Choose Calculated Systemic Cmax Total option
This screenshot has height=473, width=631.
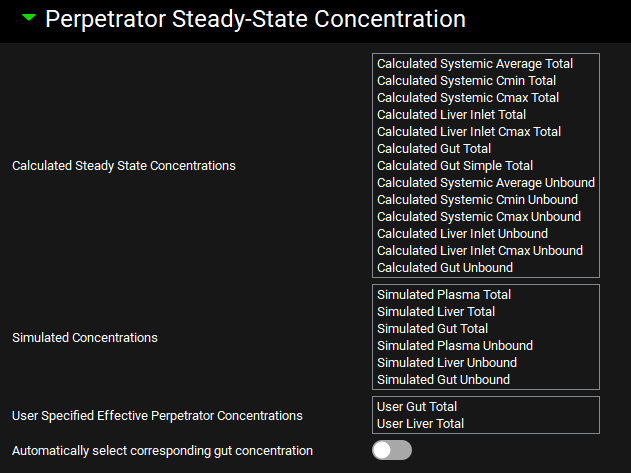(x=468, y=98)
